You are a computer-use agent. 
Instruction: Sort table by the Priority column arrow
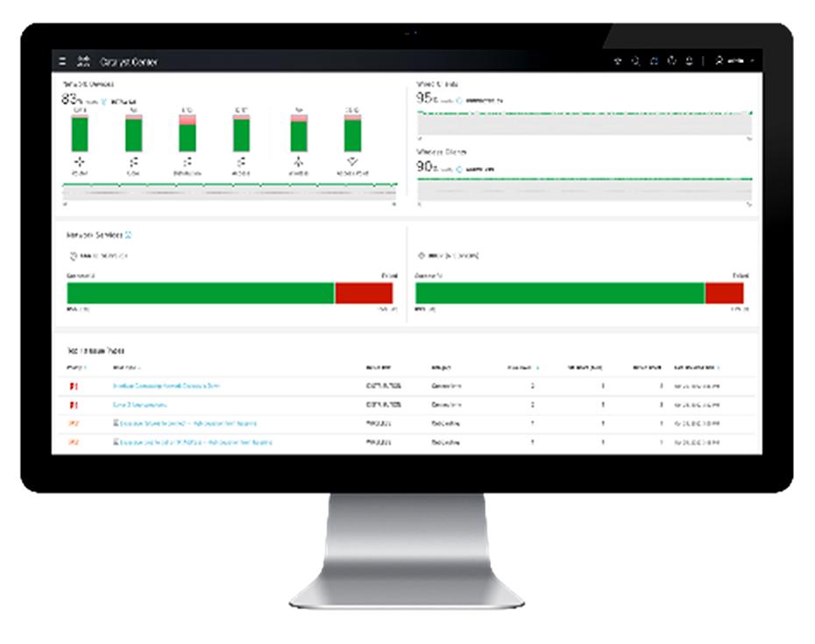click(85, 368)
